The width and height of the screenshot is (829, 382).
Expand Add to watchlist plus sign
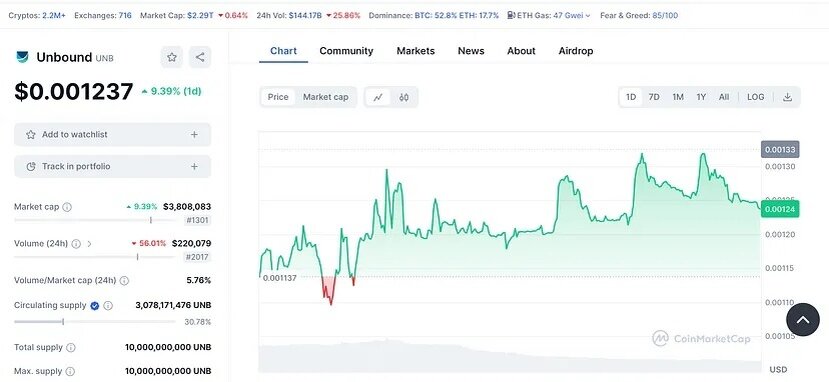pyautogui.click(x=194, y=135)
